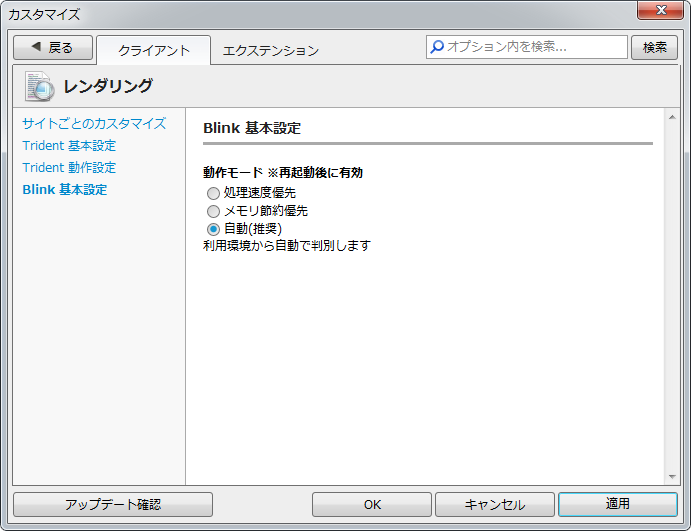Select the 自動(推奨) radio button

[x=213, y=229]
